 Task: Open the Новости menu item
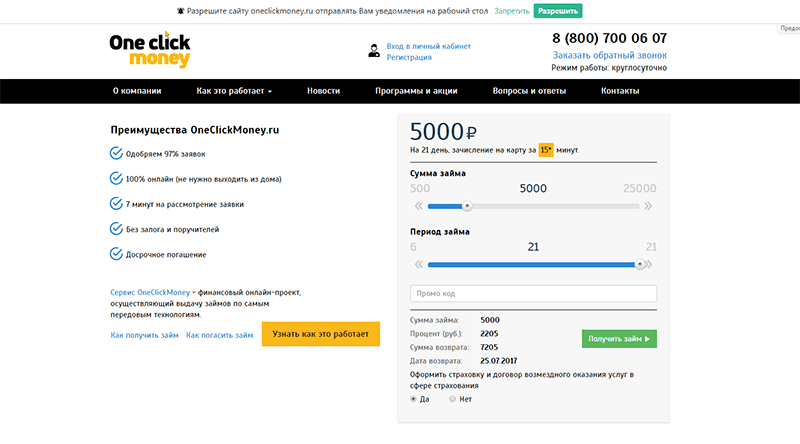click(323, 91)
